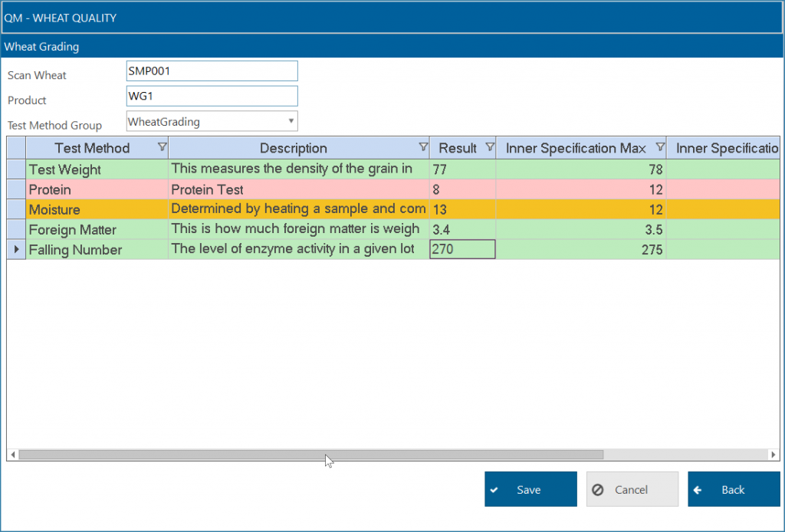Click the filter icon on Result column

coord(490,147)
